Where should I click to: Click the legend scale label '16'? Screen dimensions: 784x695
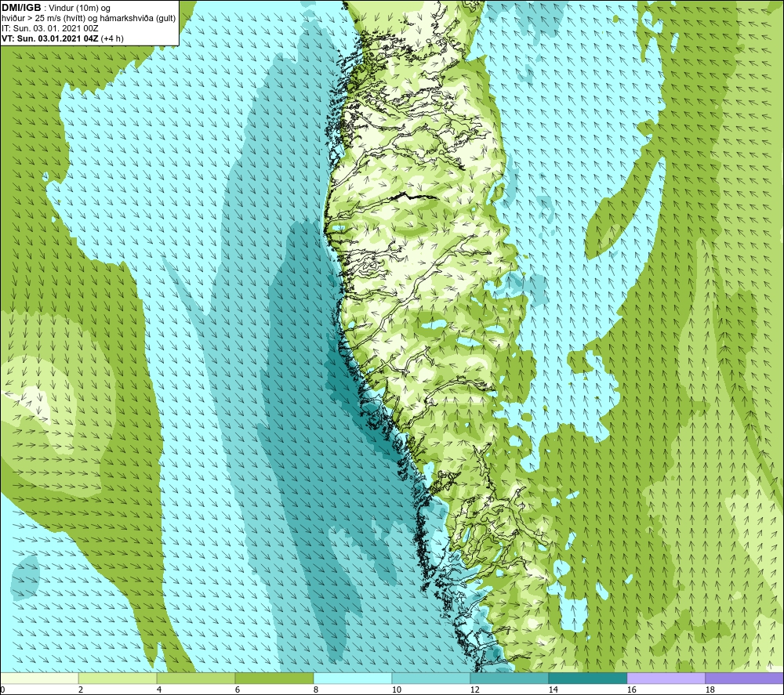(x=631, y=690)
